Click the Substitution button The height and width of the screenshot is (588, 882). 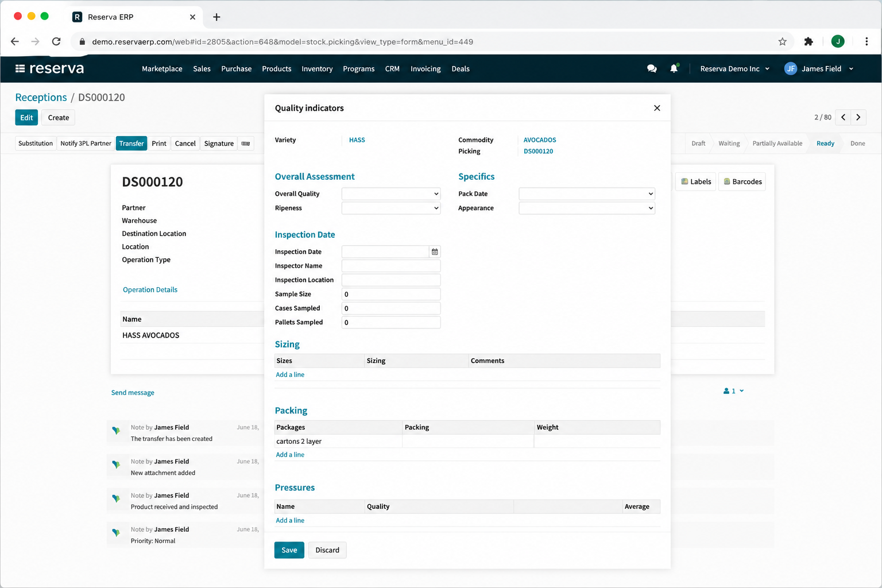click(36, 144)
